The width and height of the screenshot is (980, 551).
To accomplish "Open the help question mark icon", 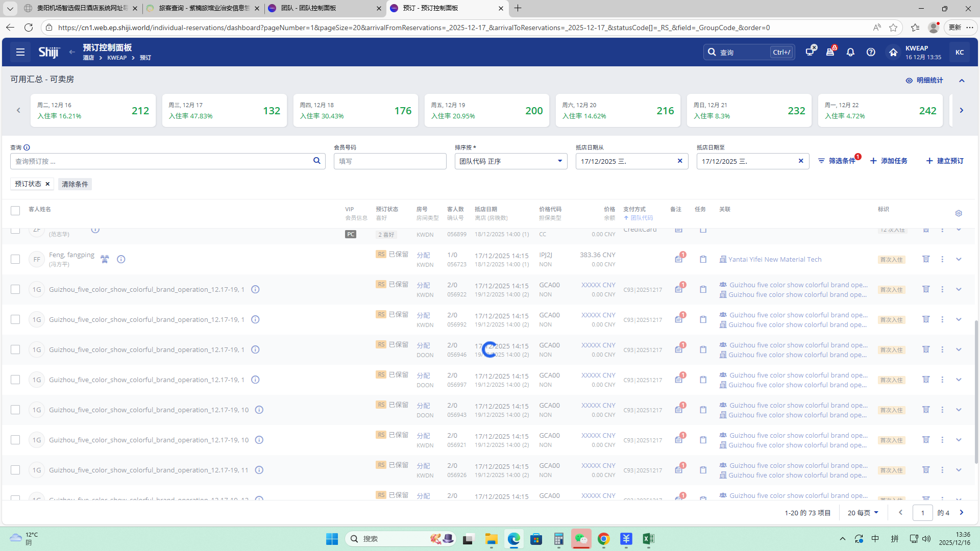I will pos(871,52).
